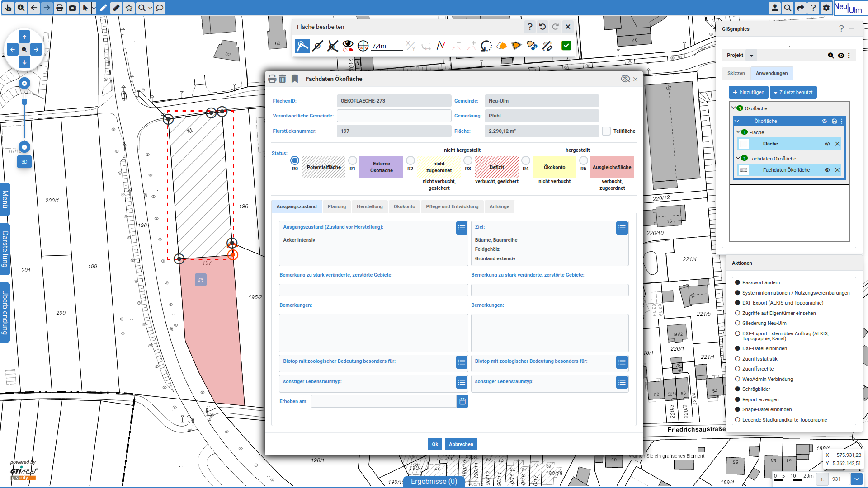The width and height of the screenshot is (868, 488).
Task: Open the Projekt dropdown
Action: click(x=751, y=55)
